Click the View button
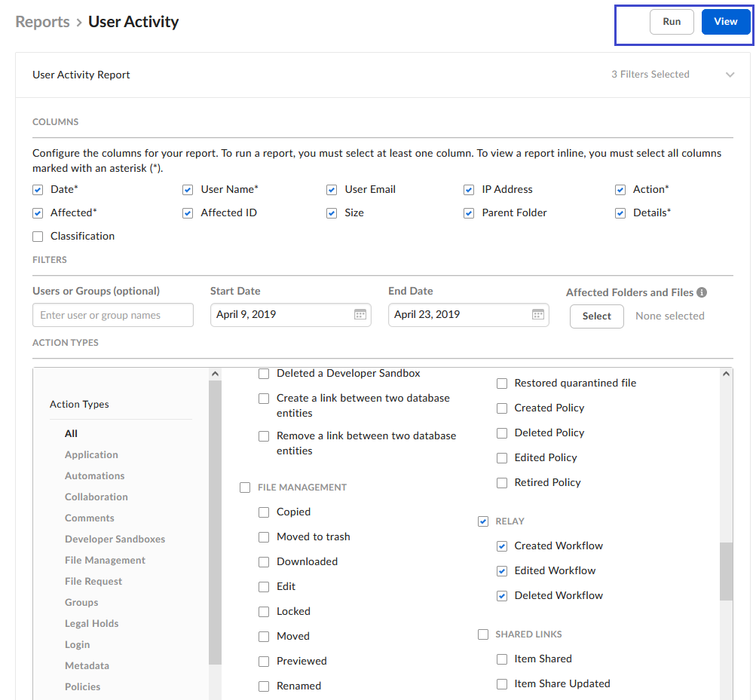756x700 pixels. (x=724, y=21)
